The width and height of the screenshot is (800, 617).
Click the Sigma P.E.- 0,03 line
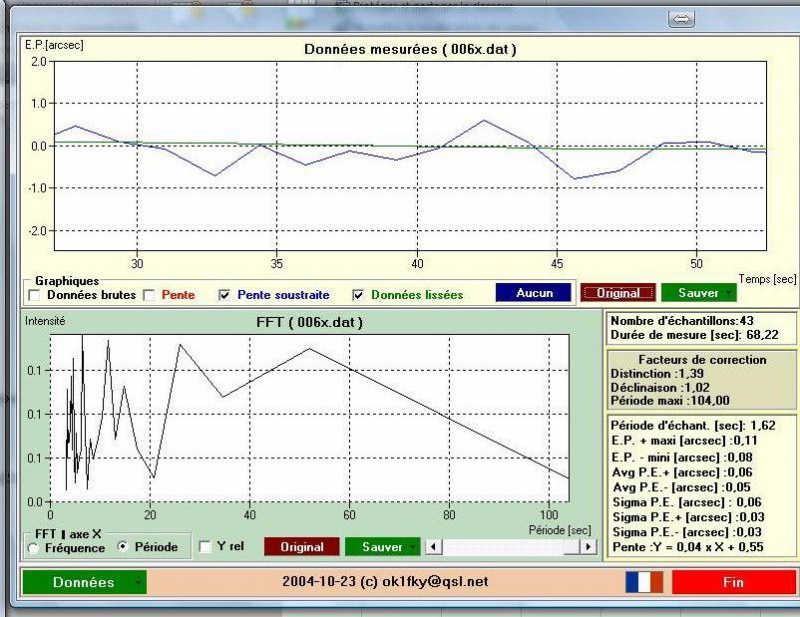(687, 532)
